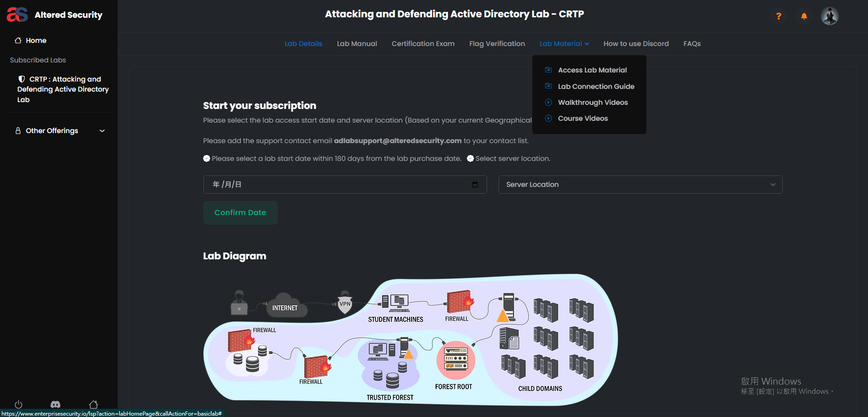Viewport: 868px width, 417px height.
Task: Click the power logout icon in sidebar
Action: tap(19, 404)
